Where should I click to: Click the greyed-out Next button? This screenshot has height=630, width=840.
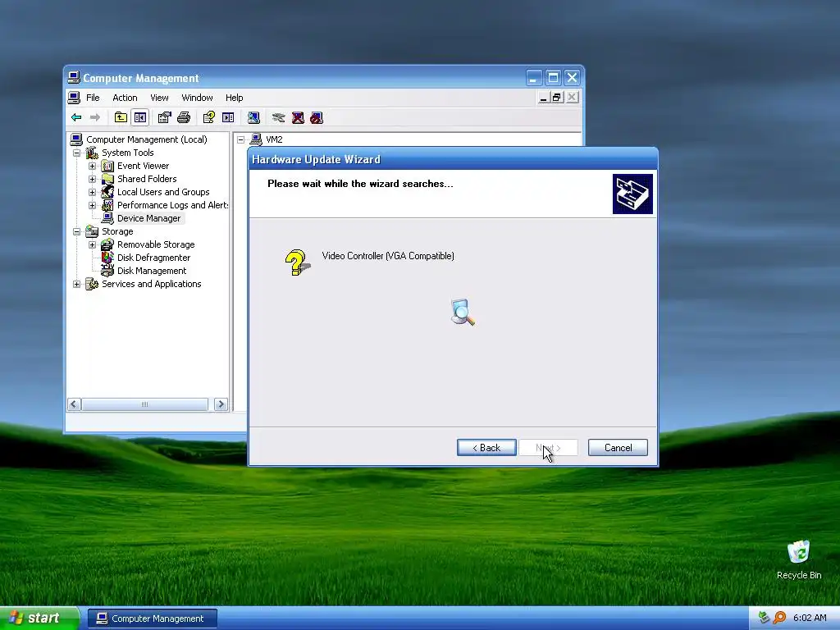tap(548, 448)
